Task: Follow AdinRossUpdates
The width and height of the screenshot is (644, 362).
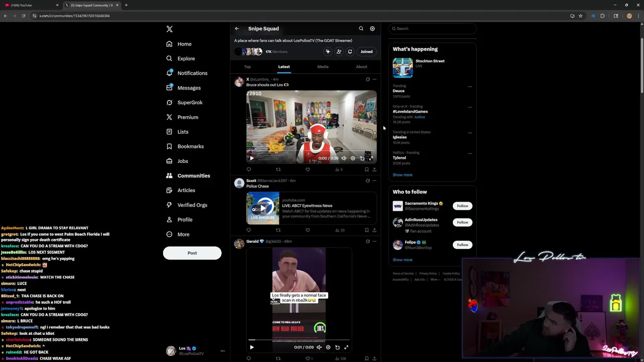Action: point(462,222)
